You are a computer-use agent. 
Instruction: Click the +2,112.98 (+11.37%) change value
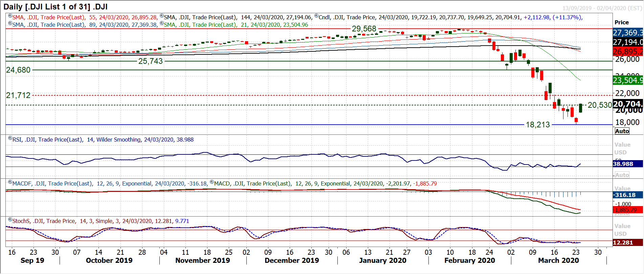point(553,17)
